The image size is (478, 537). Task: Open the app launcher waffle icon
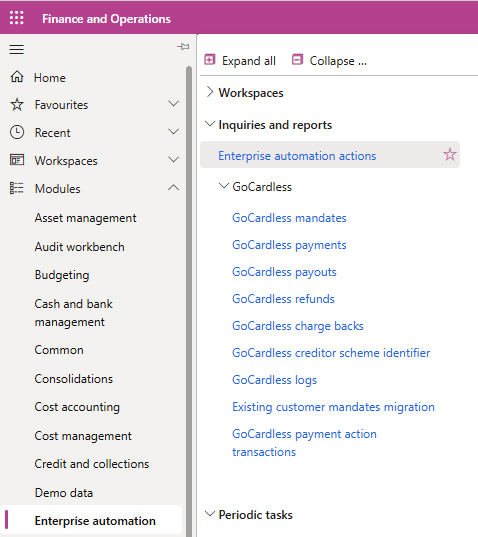(16, 17)
